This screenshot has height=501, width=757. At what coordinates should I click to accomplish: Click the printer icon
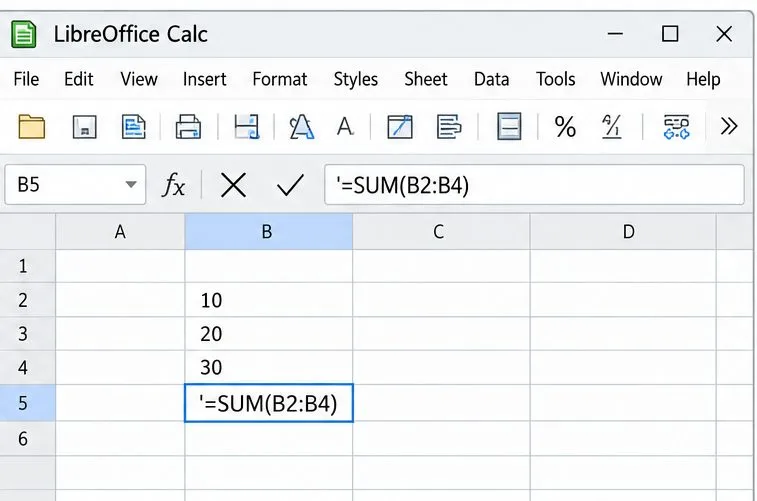(188, 127)
